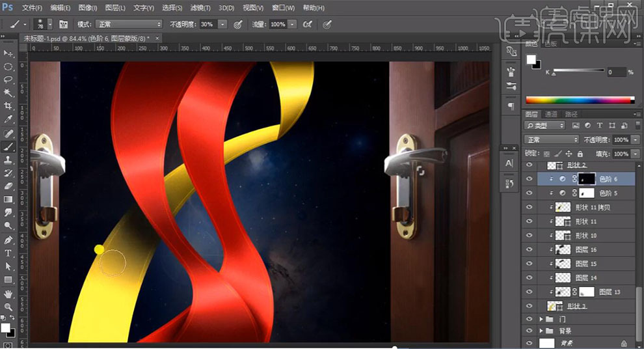The width and height of the screenshot is (644, 349).
Task: Open the layer fill dropdown arrow
Action: point(636,154)
